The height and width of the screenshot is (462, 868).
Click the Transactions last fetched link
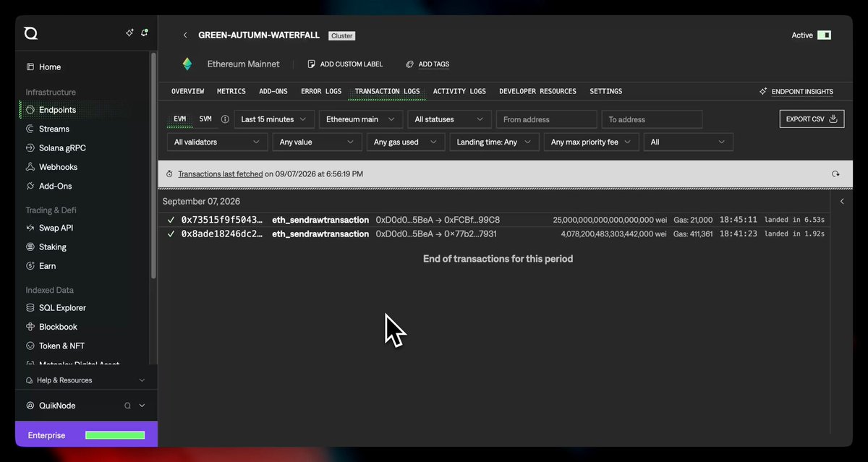(221, 174)
